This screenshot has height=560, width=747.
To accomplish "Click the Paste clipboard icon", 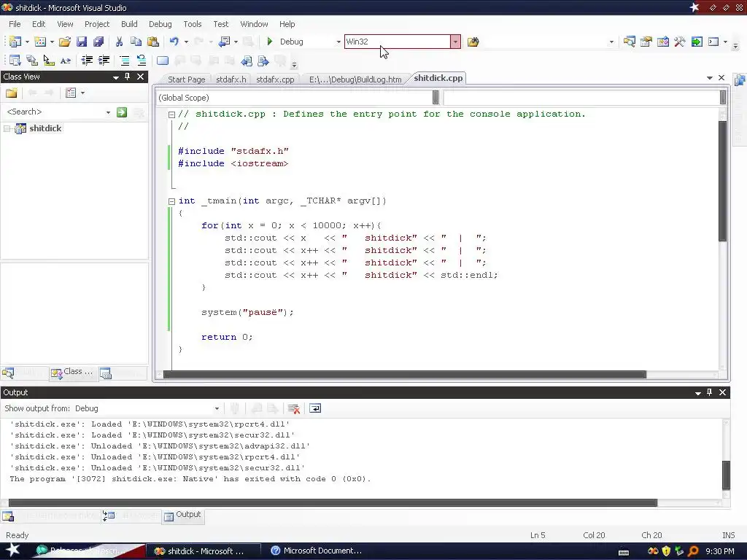I will pos(153,42).
